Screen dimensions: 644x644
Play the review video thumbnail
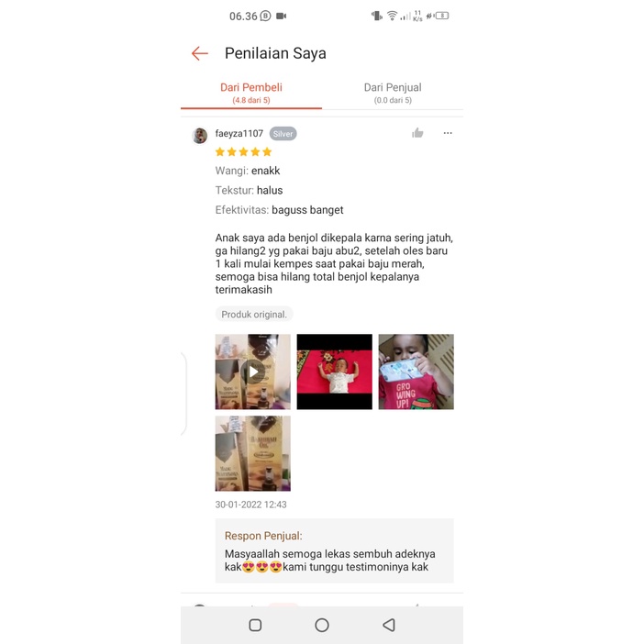(252, 372)
